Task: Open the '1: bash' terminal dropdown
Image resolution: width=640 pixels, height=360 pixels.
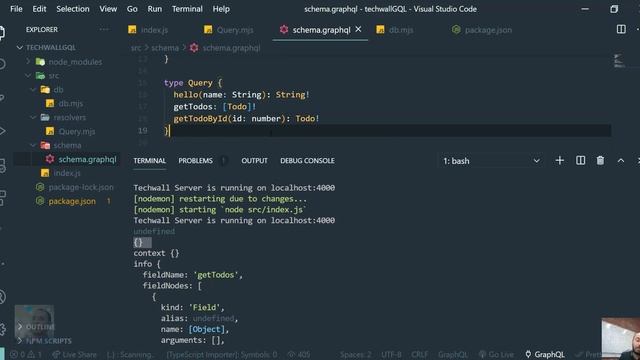Action: pos(491,161)
